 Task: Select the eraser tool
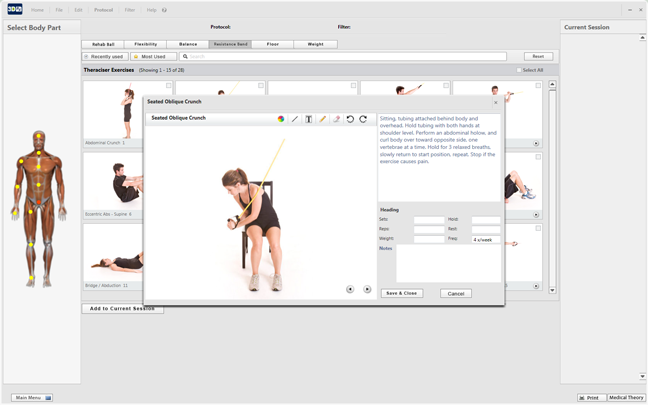[336, 119]
